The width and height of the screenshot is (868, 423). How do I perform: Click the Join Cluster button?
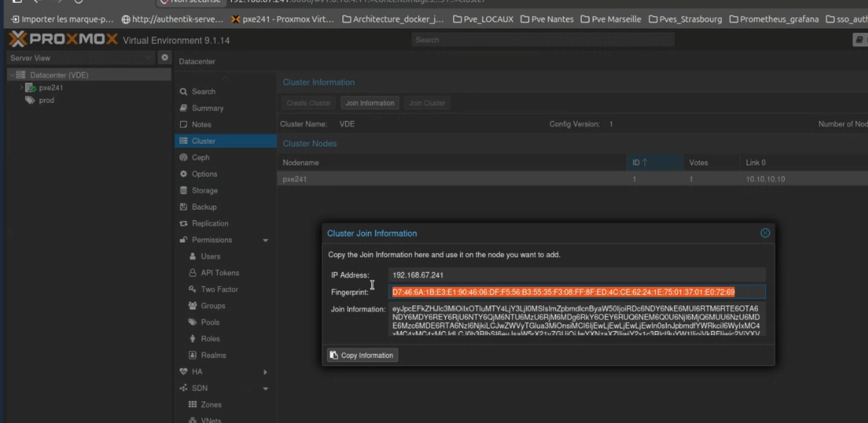pos(427,103)
